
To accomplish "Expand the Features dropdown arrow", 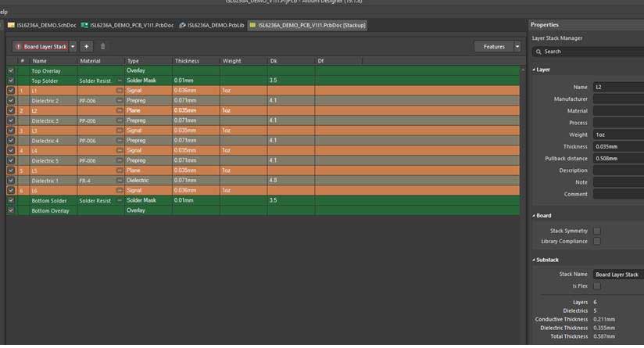I will (517, 47).
